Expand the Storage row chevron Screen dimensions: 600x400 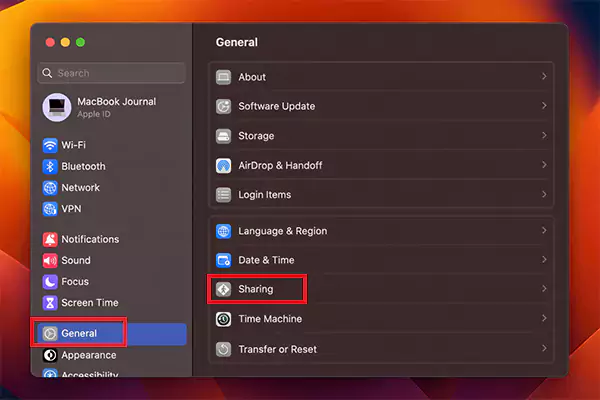tap(543, 136)
